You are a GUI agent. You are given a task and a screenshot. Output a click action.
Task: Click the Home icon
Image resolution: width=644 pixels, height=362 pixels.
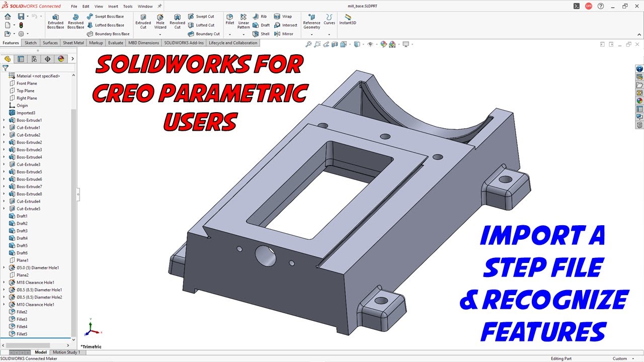tap(8, 16)
